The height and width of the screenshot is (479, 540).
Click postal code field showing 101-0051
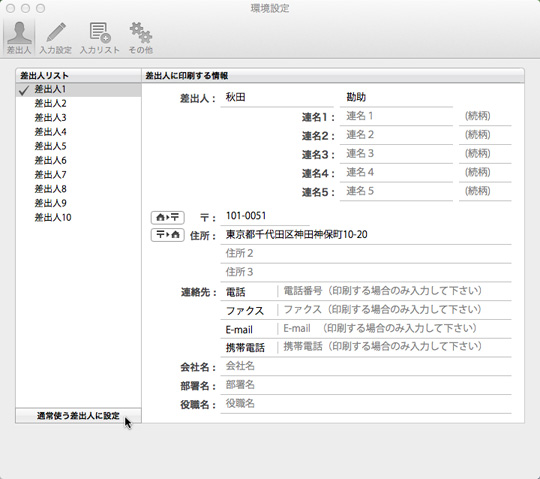[264, 216]
